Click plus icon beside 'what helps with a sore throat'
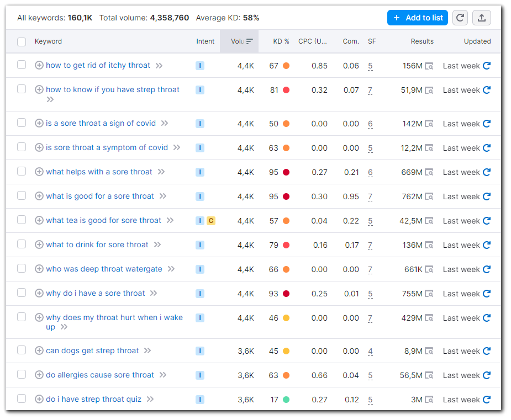 pyautogui.click(x=39, y=172)
